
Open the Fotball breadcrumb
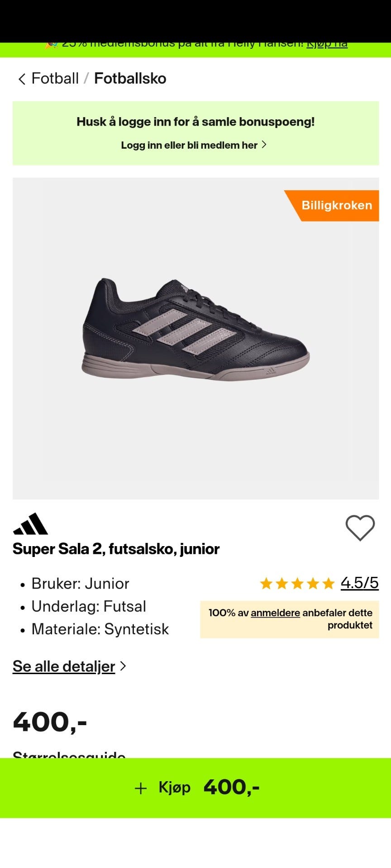[55, 79]
